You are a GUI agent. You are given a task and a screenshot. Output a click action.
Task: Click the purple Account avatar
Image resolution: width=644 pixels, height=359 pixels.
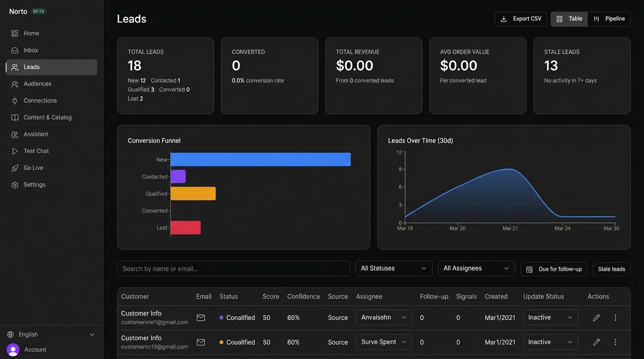coord(13,350)
